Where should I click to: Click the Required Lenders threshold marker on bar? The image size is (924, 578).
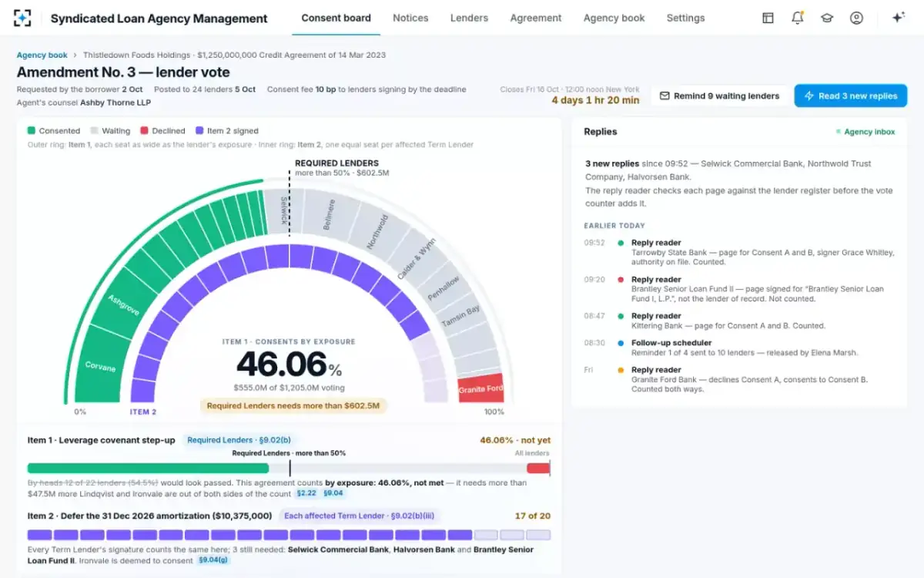point(290,467)
